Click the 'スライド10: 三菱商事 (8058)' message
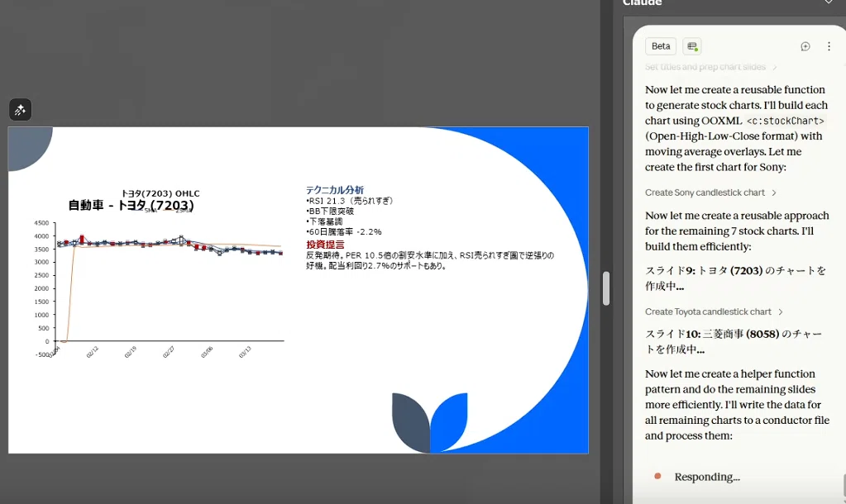Viewport: 846px width, 504px height. [734, 342]
